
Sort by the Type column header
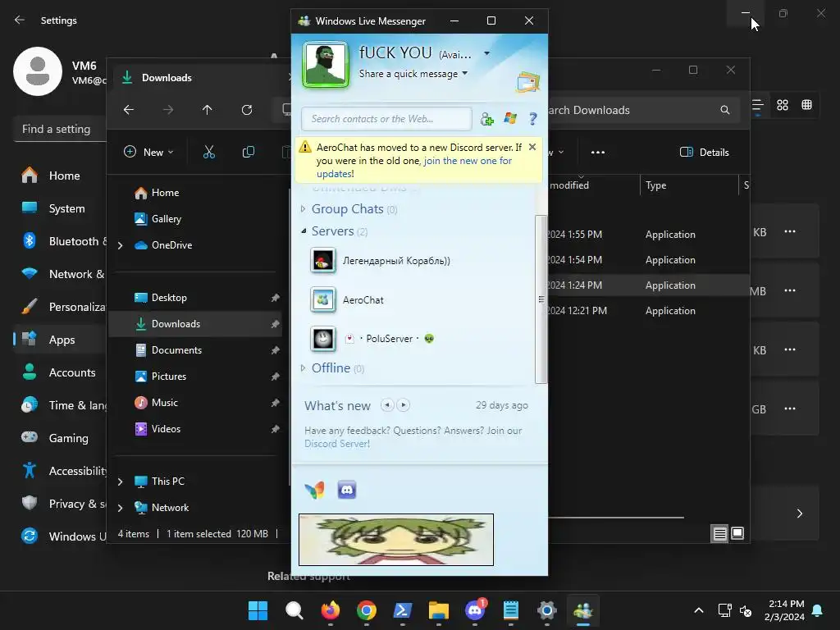(x=688, y=185)
